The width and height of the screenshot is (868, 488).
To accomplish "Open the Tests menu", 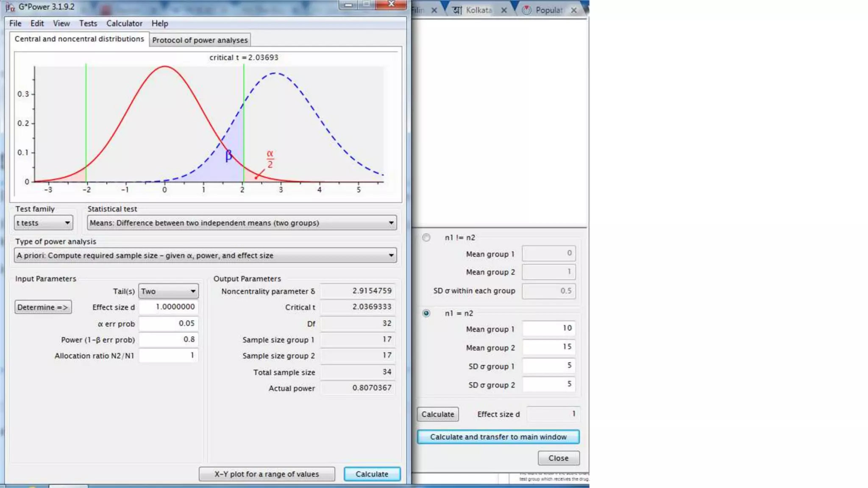I will pos(88,24).
